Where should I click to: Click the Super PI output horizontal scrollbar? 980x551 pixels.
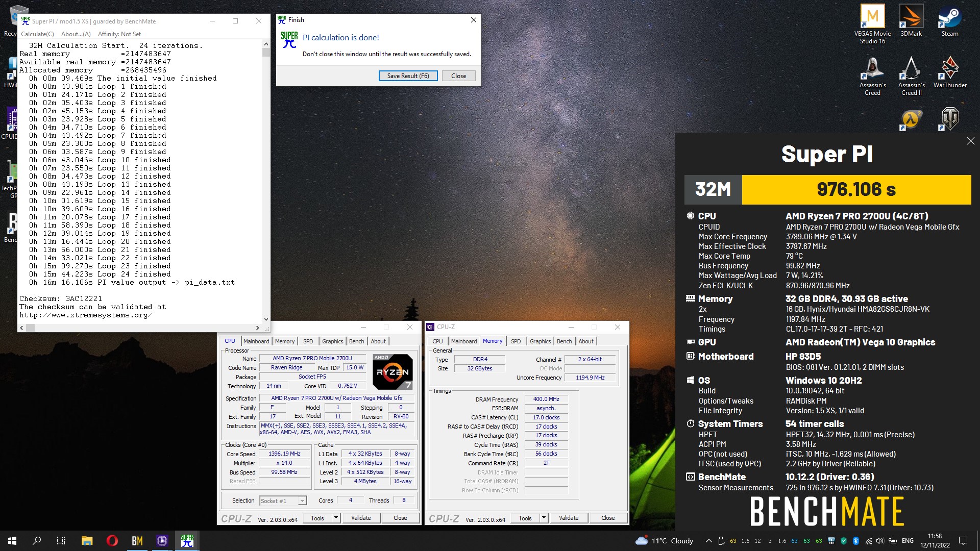[140, 328]
